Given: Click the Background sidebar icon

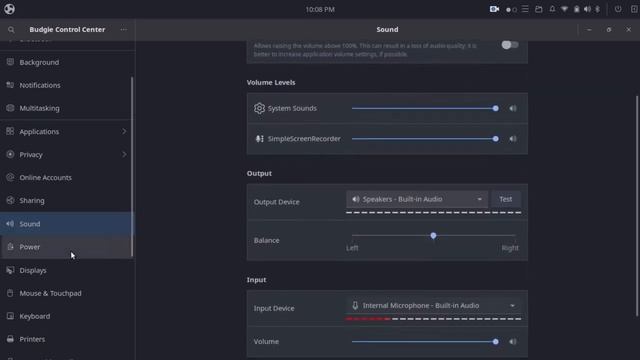Looking at the screenshot, I should [10, 62].
